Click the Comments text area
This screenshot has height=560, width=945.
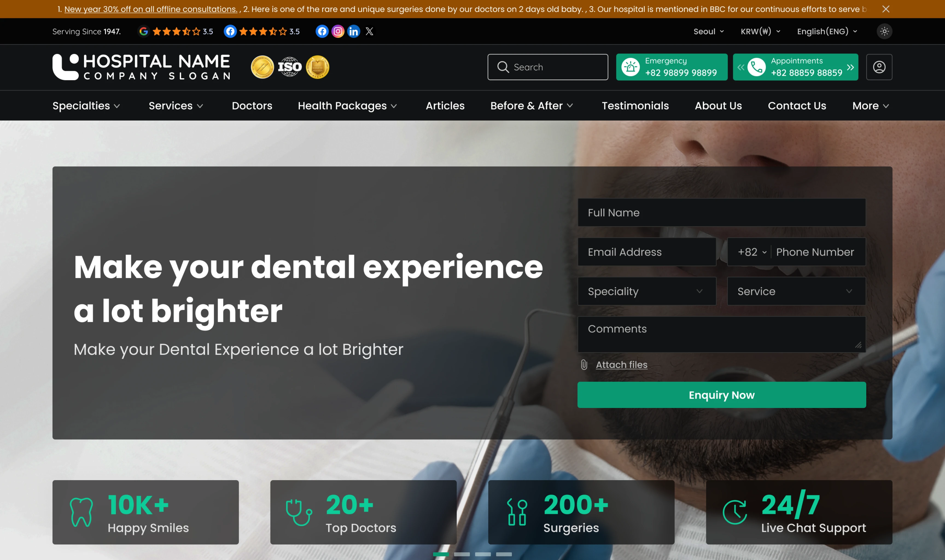click(x=721, y=334)
